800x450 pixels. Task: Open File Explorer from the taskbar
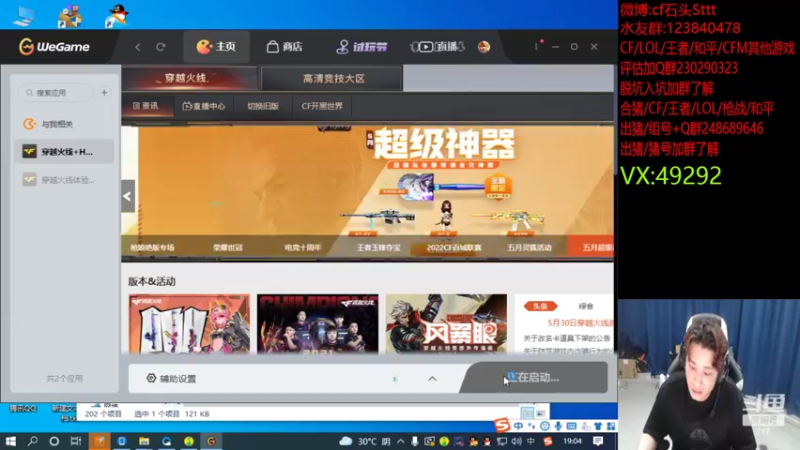(144, 441)
